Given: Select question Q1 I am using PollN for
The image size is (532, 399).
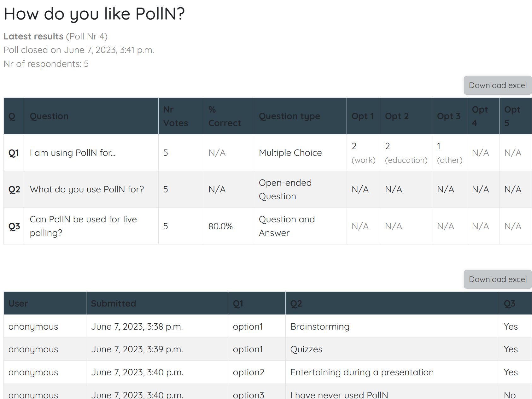Looking at the screenshot, I should (x=73, y=153).
